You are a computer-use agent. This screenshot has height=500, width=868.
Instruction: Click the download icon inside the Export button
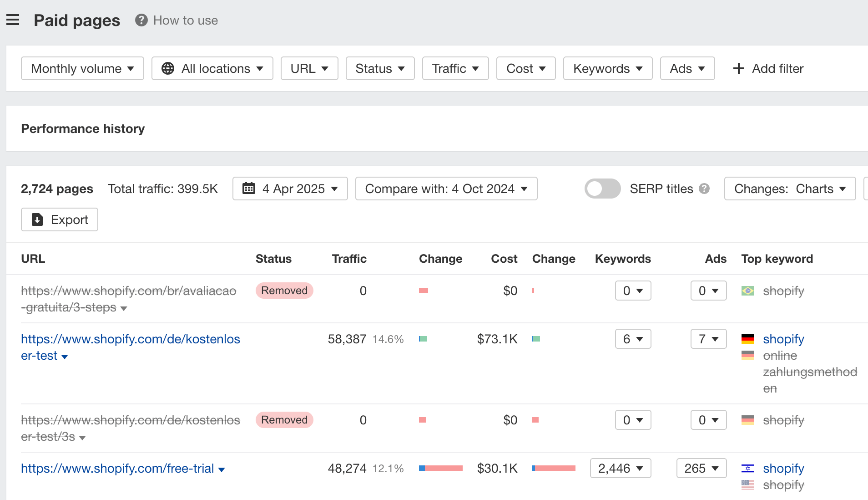click(37, 219)
